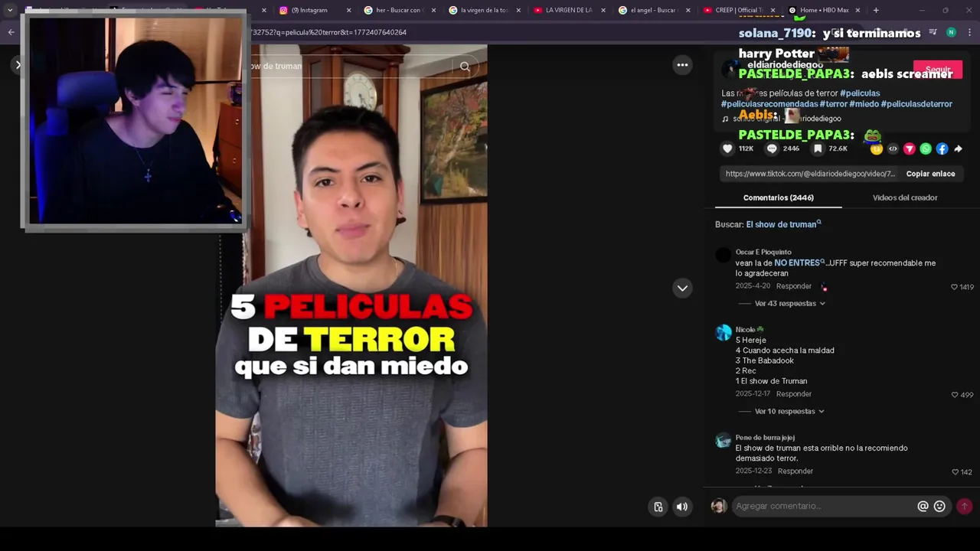This screenshot has width=980, height=551.
Task: Reply to Oscar E Pioquinto's comment
Action: coord(793,286)
